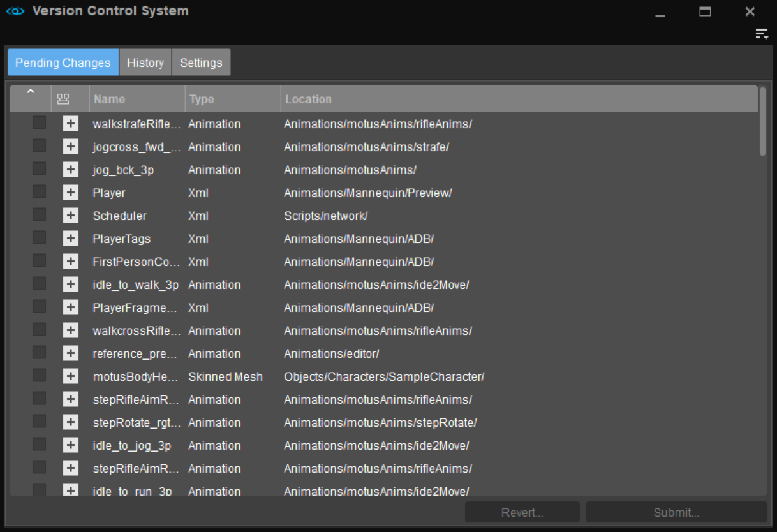Toggle the sort arrow in header column
The height and width of the screenshot is (532, 777).
[30, 93]
